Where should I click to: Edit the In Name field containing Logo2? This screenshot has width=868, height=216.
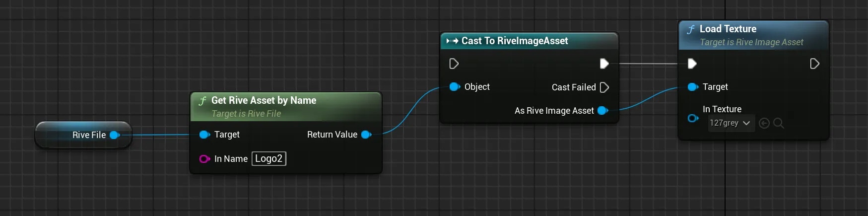(x=269, y=159)
